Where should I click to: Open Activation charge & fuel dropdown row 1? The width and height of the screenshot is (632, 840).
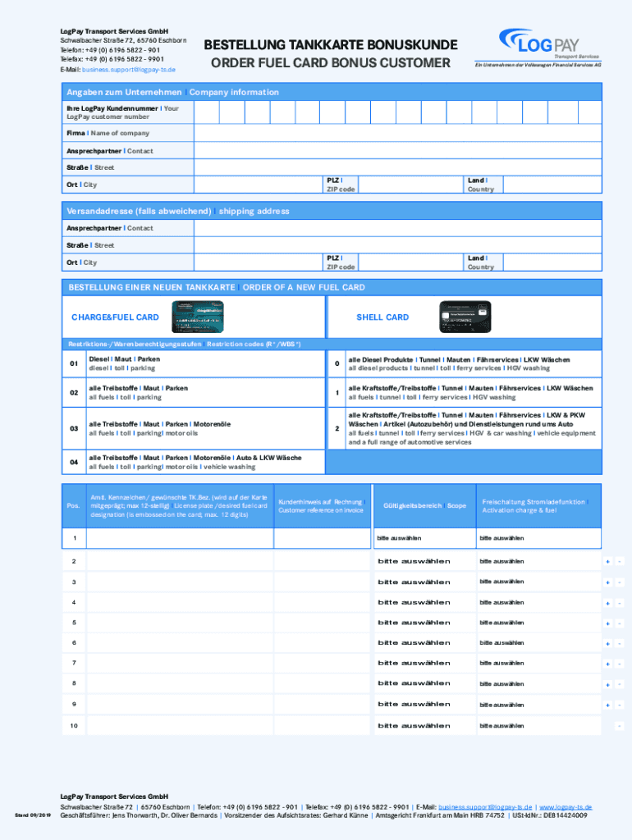tap(534, 538)
